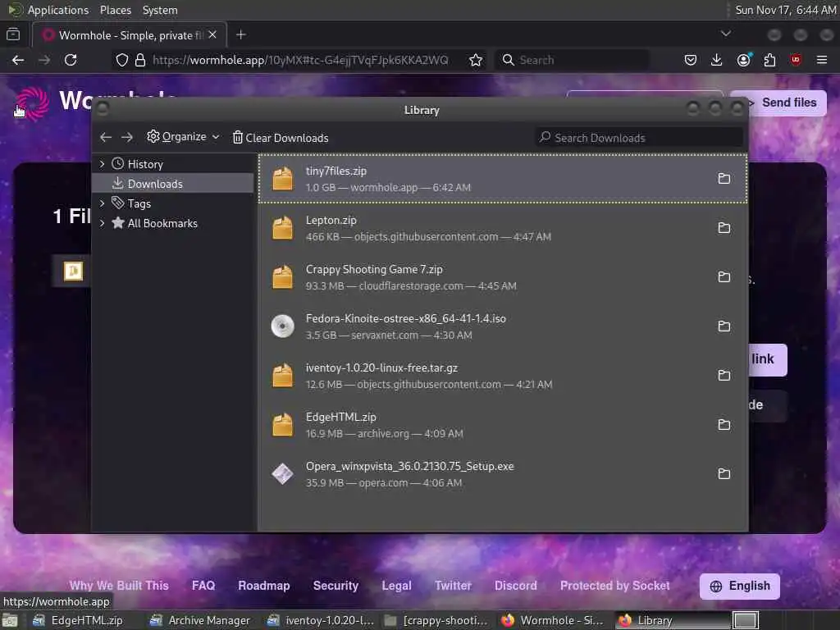Open the Roadmap link

coord(263,586)
